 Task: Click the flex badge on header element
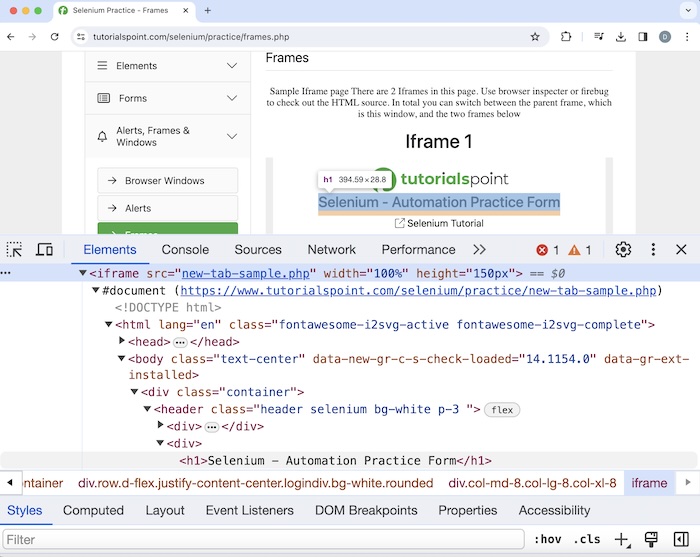point(502,410)
